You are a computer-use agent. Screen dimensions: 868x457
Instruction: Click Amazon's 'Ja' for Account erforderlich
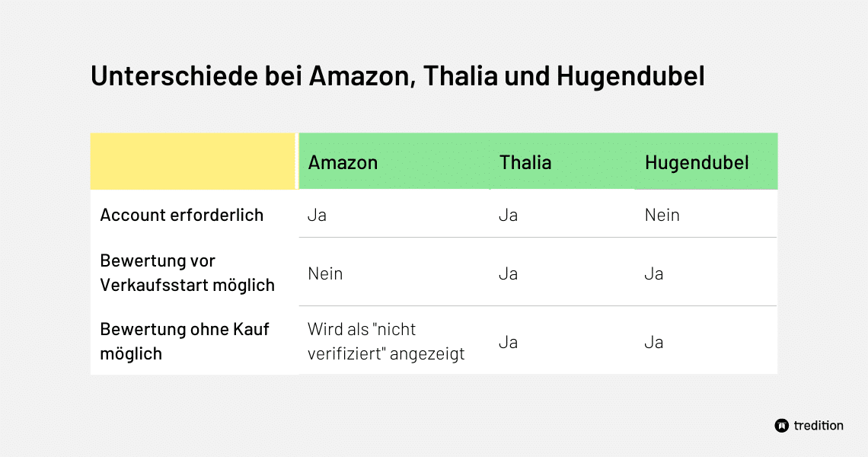click(317, 215)
